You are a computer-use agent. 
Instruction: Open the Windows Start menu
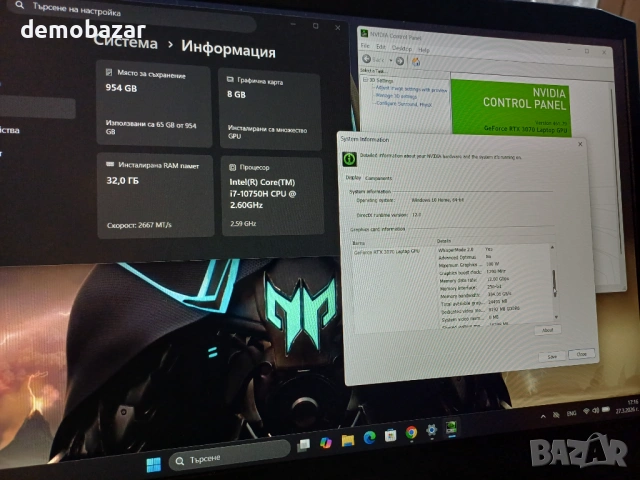154,464
